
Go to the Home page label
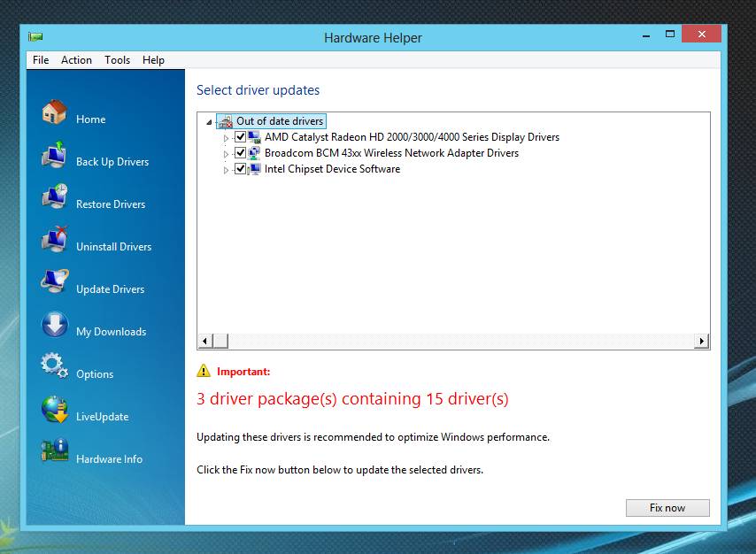pyautogui.click(x=90, y=119)
